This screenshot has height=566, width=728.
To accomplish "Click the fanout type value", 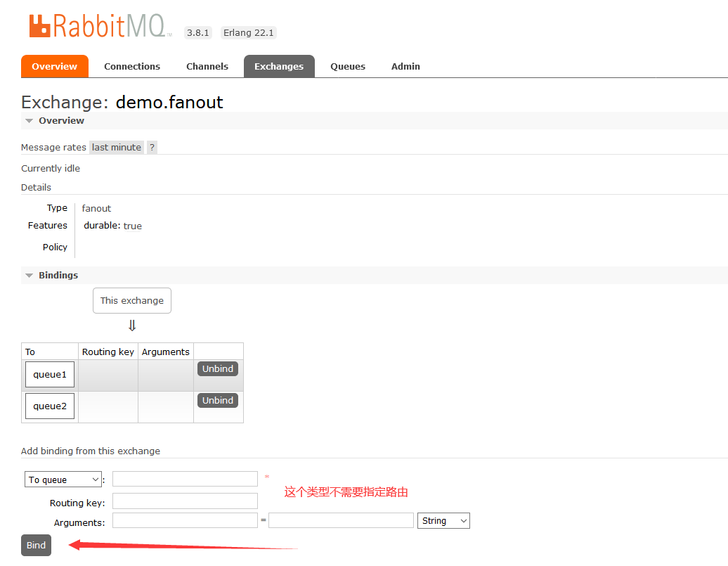I will point(96,208).
